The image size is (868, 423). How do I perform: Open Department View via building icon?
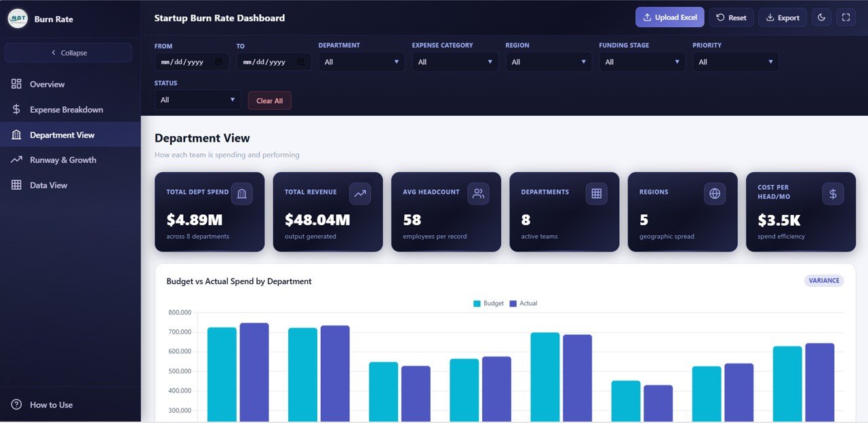point(17,134)
